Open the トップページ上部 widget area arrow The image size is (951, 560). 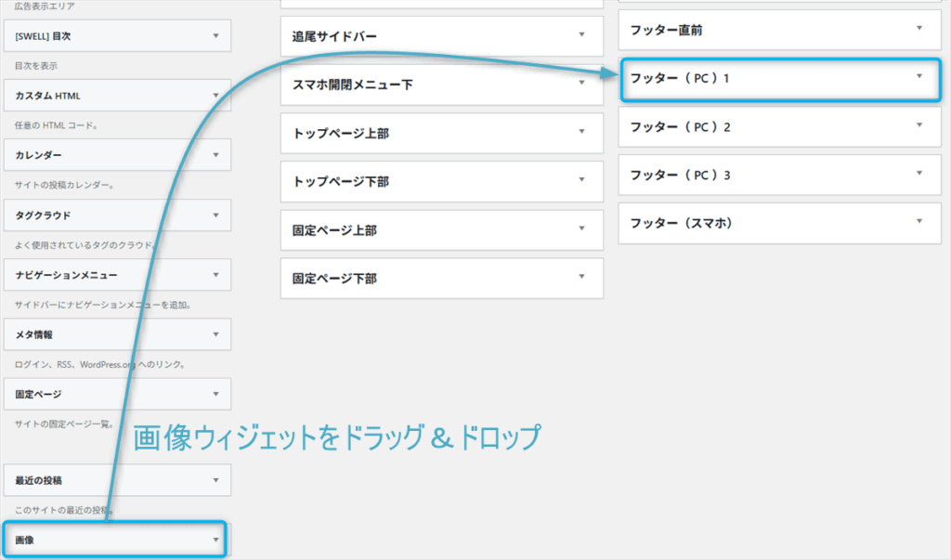coord(581,131)
